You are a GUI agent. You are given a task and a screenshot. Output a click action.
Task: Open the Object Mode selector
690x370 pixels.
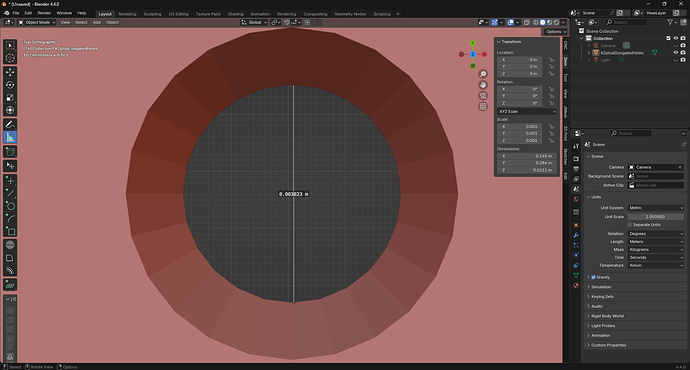click(37, 22)
